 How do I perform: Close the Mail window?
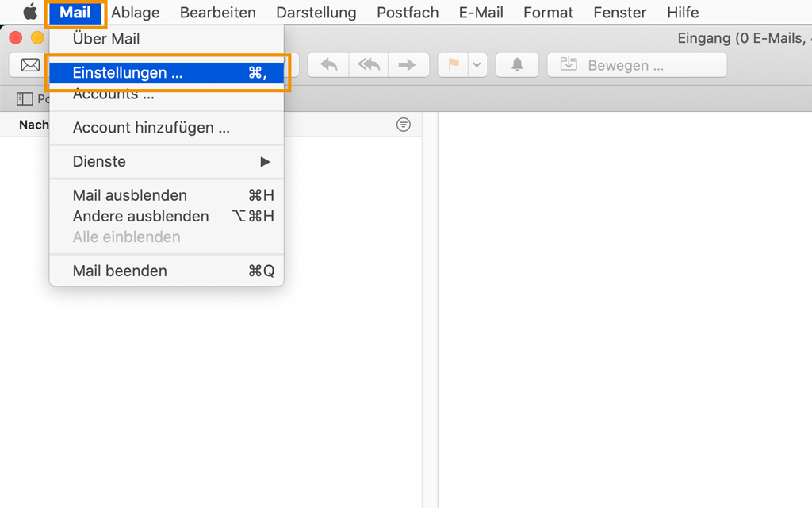(x=16, y=37)
